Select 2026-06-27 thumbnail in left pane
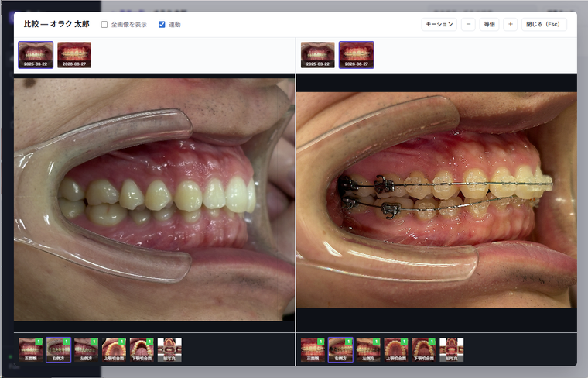The height and width of the screenshot is (378, 588). click(x=74, y=55)
